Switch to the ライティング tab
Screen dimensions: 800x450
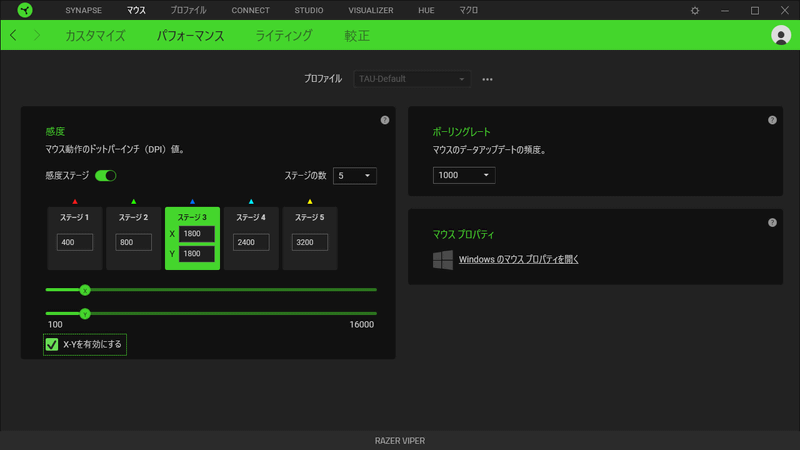point(284,36)
